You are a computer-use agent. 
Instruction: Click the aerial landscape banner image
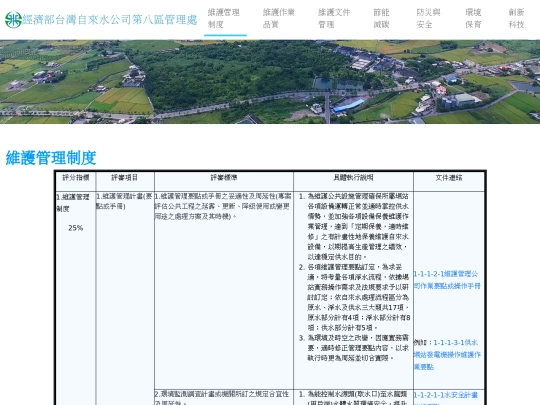pos(270,82)
